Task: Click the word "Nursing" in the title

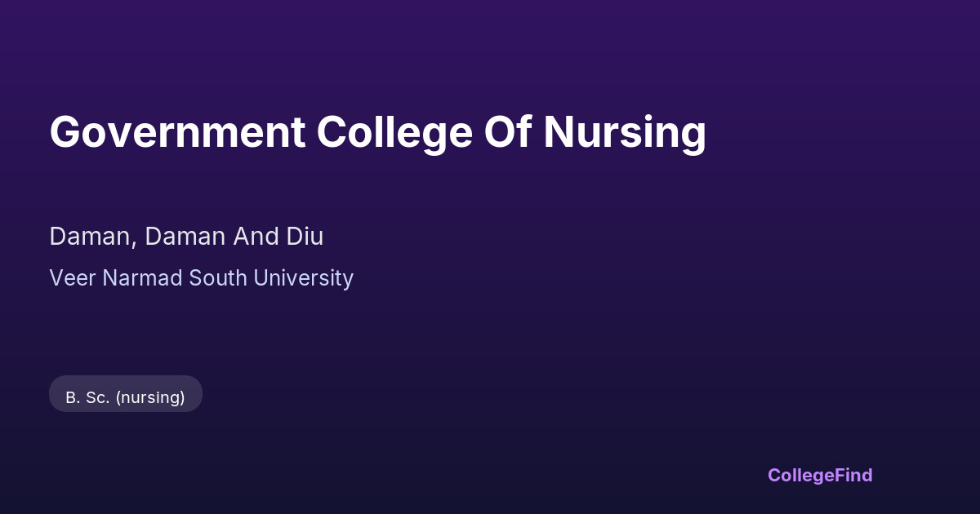Action: click(x=625, y=132)
